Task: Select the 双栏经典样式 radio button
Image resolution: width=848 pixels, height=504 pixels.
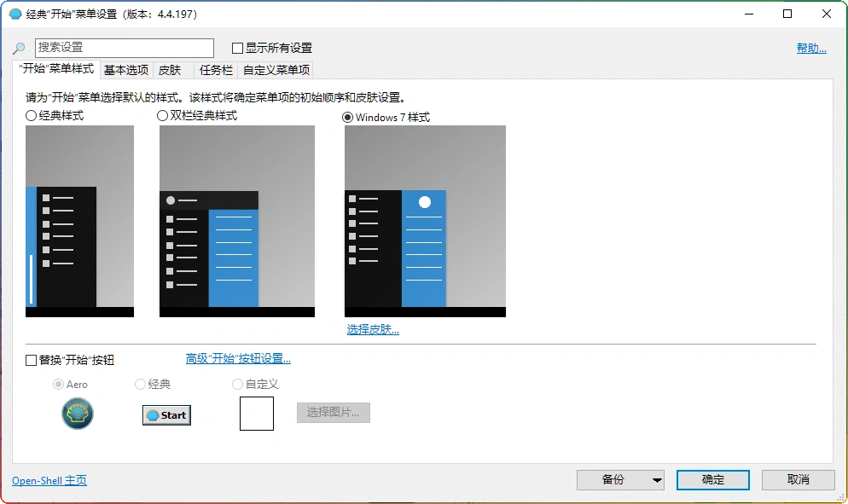Action: (162, 116)
